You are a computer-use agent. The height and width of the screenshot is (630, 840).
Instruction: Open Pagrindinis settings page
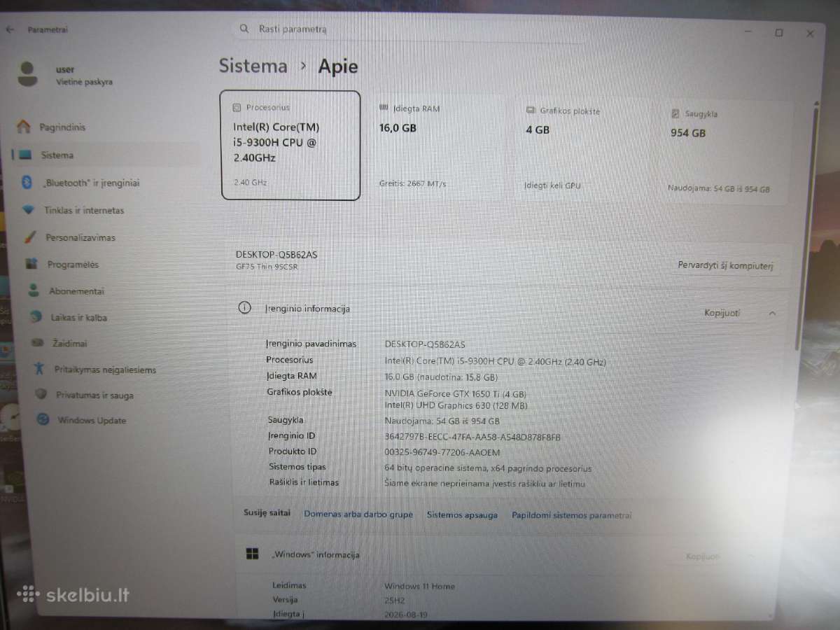(62, 127)
